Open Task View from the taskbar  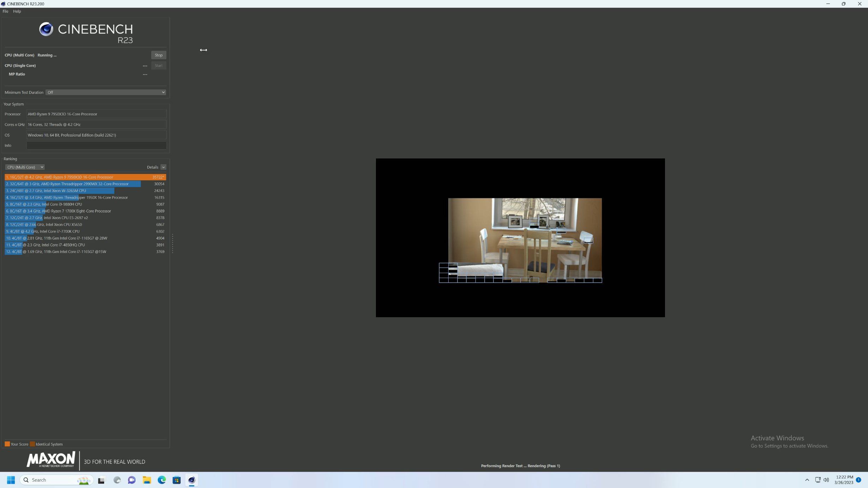[102, 480]
